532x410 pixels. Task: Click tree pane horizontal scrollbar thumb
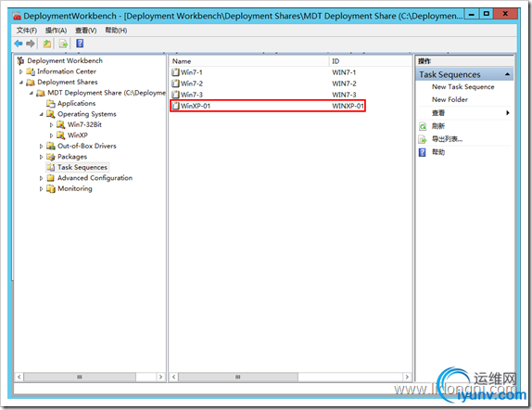(x=80, y=377)
